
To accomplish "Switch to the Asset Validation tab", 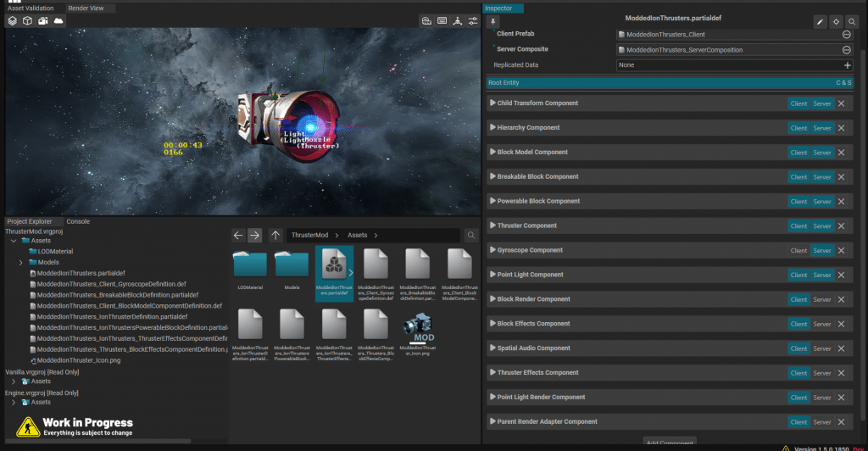I will [31, 8].
